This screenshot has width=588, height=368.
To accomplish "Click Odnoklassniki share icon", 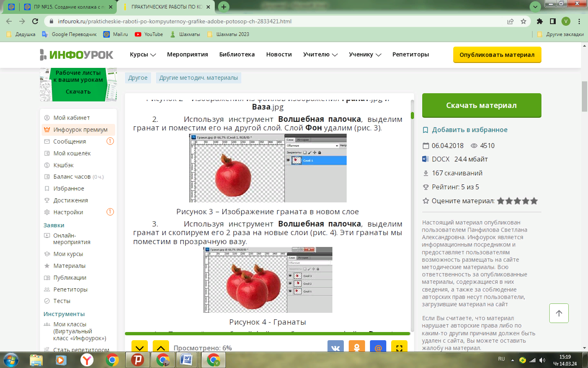I will [x=356, y=347].
